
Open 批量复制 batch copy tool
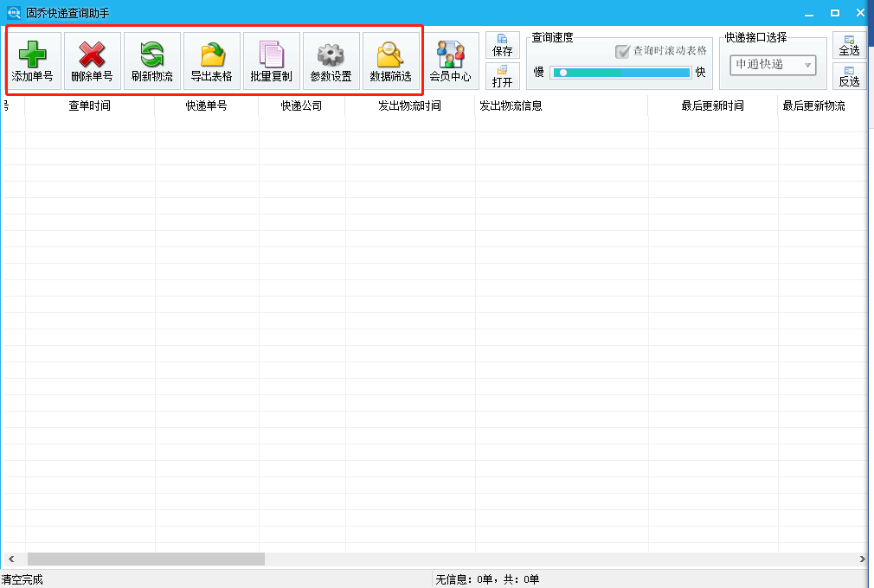[x=271, y=61]
